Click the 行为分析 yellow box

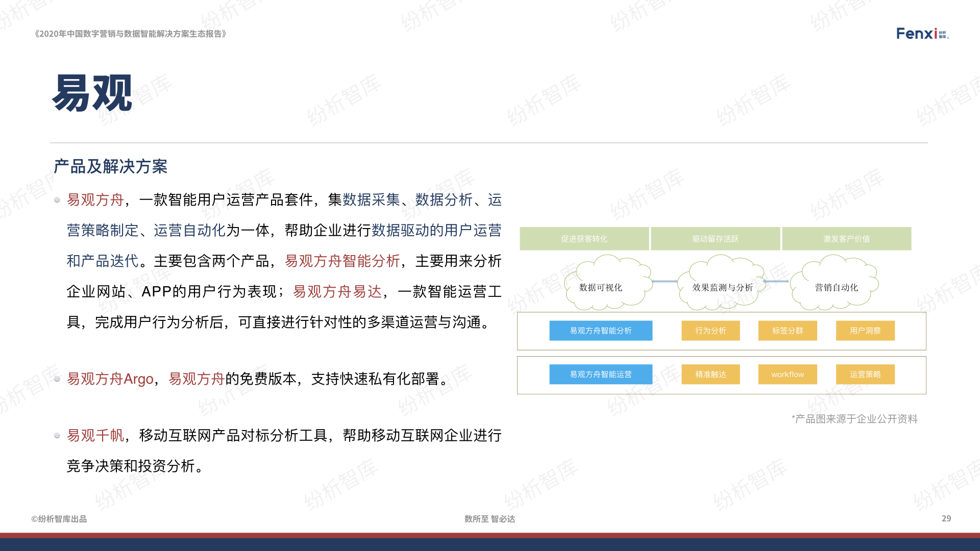710,331
